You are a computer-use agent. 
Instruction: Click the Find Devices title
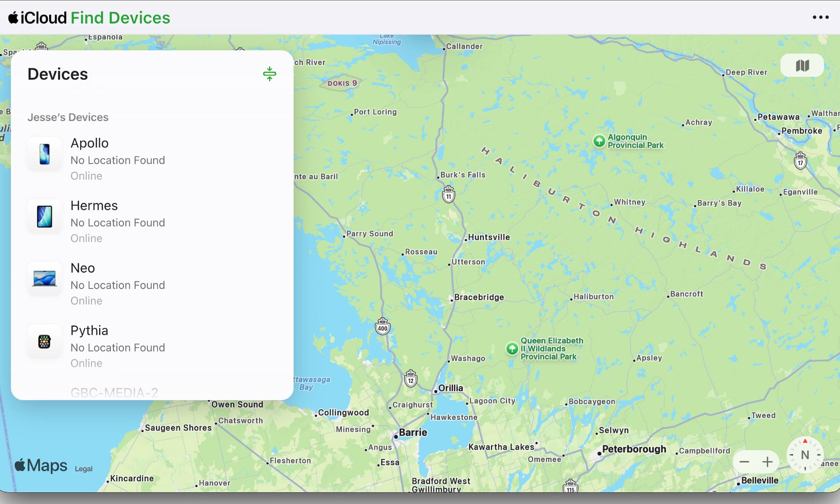(121, 18)
